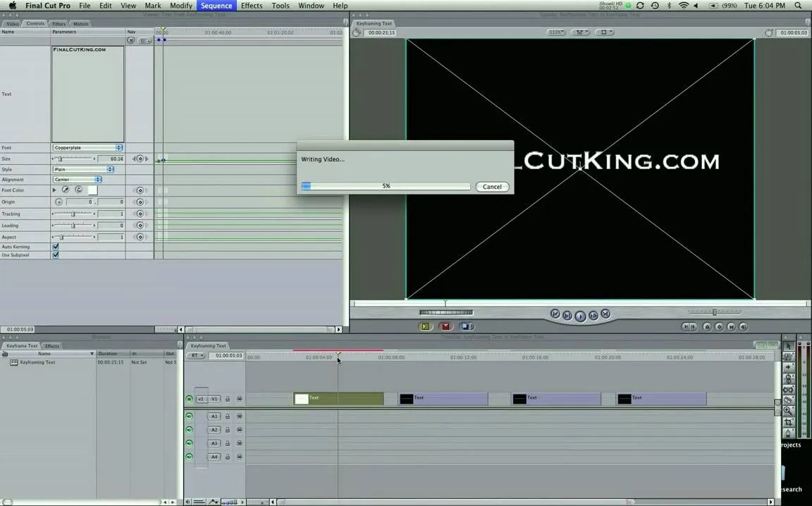Open the Apple menu
The width and height of the screenshot is (812, 506).
pos(13,6)
